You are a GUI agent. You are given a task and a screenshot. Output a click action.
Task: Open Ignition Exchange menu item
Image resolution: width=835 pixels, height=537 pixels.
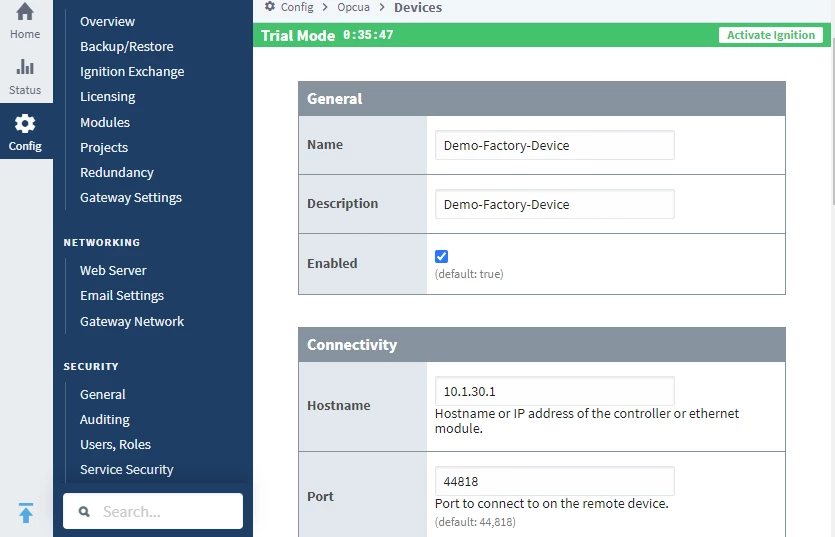tap(132, 71)
